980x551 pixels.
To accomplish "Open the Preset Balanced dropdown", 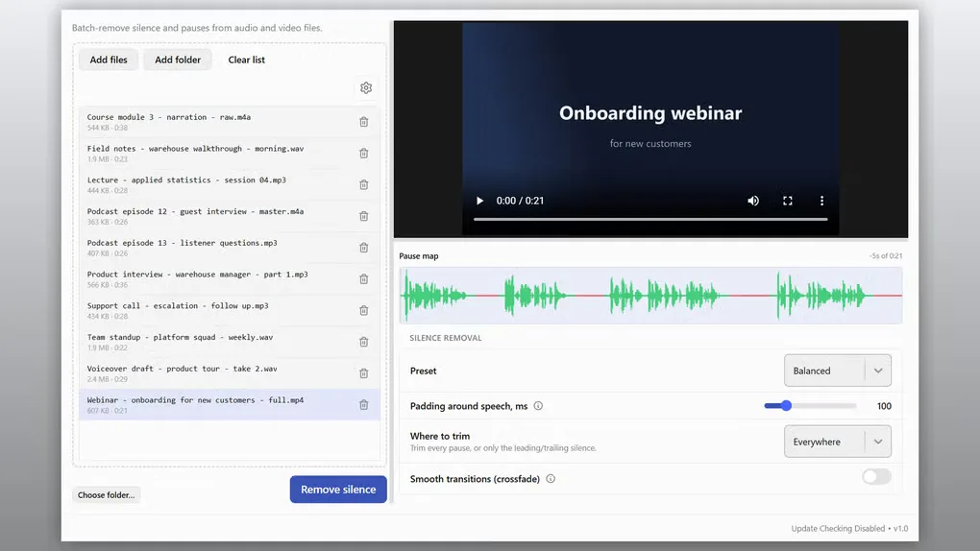I will pyautogui.click(x=838, y=371).
